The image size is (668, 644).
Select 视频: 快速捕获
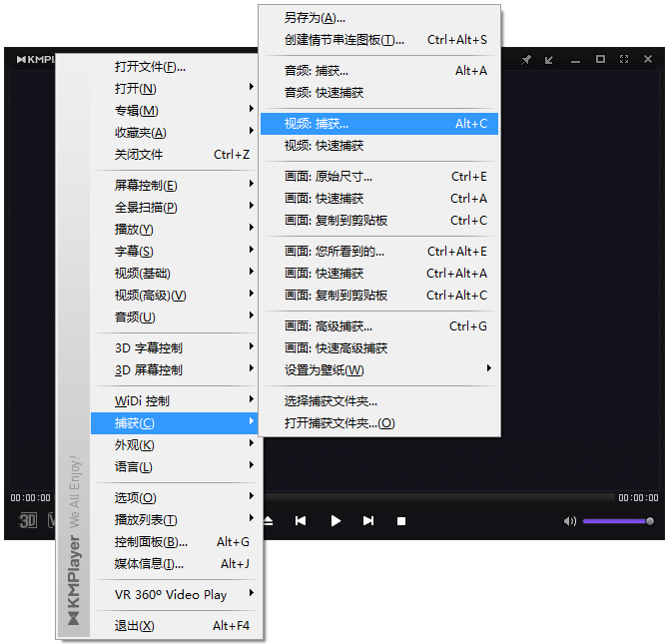[379, 146]
